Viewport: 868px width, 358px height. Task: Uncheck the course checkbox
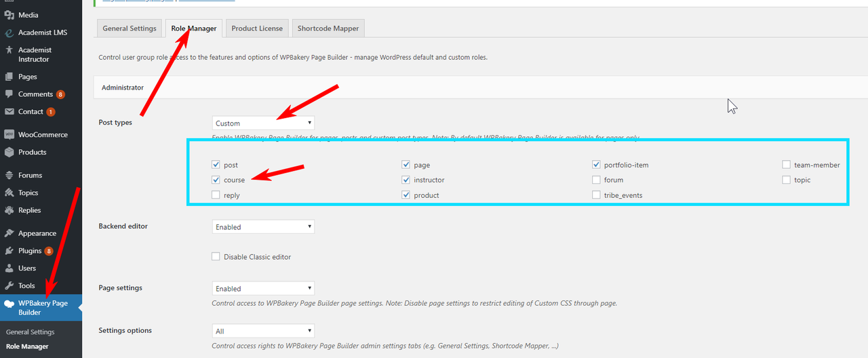(216, 180)
